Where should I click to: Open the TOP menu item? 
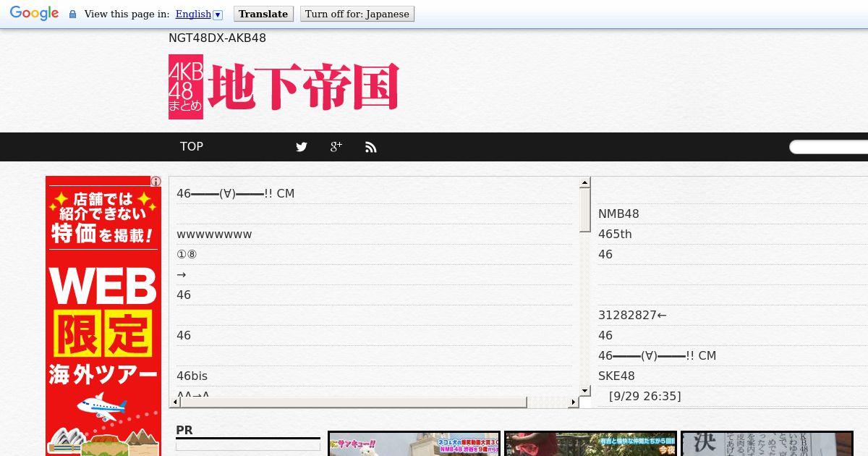(x=192, y=146)
